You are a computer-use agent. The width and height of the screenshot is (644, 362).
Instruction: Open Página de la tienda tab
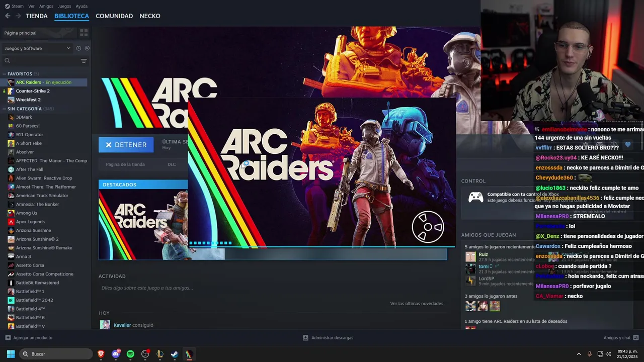pyautogui.click(x=125, y=164)
